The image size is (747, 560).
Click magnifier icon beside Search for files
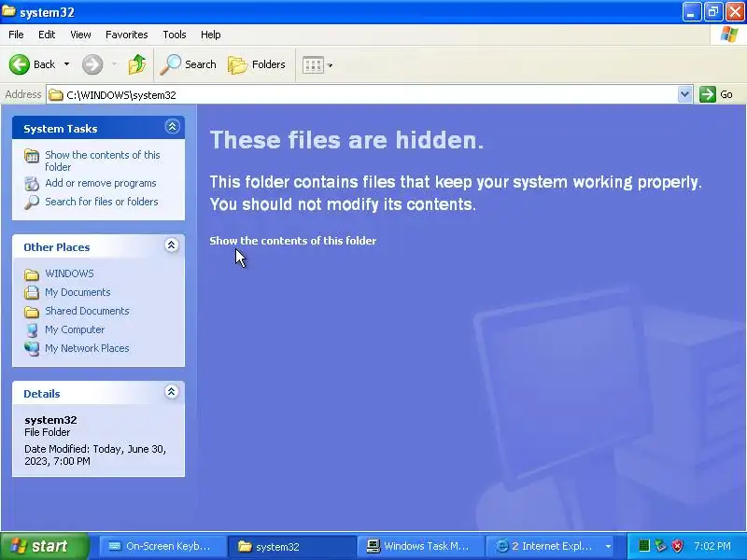[x=32, y=202]
